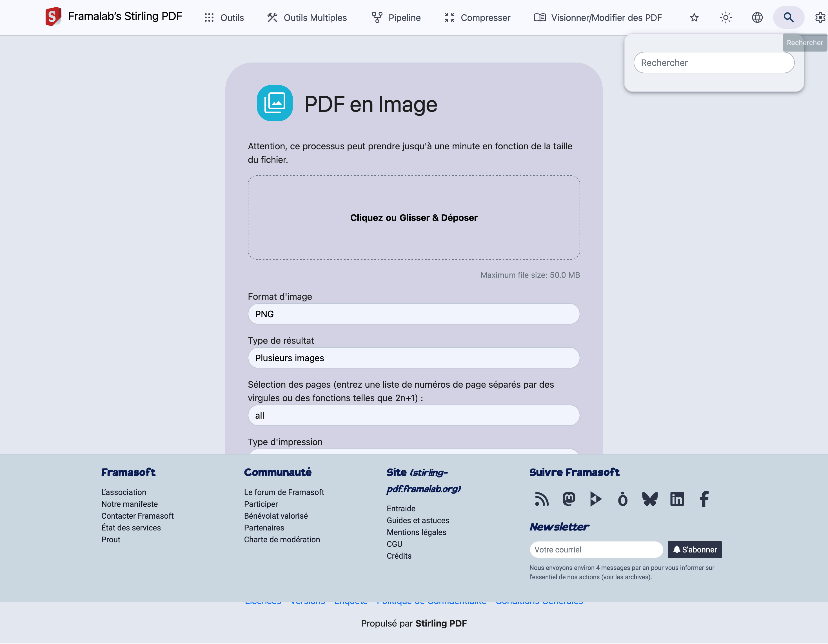The image size is (828, 644).
Task: Open the Mastodon social icon
Action: point(569,499)
